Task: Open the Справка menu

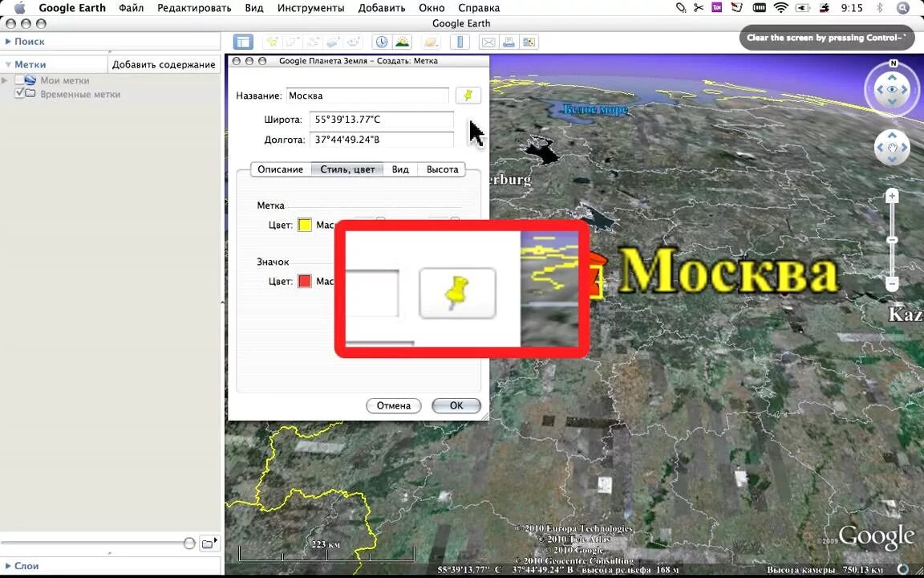Action: pos(479,8)
